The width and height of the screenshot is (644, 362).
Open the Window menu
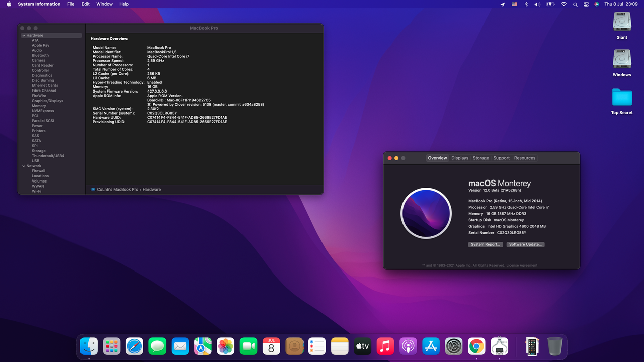coord(105,4)
